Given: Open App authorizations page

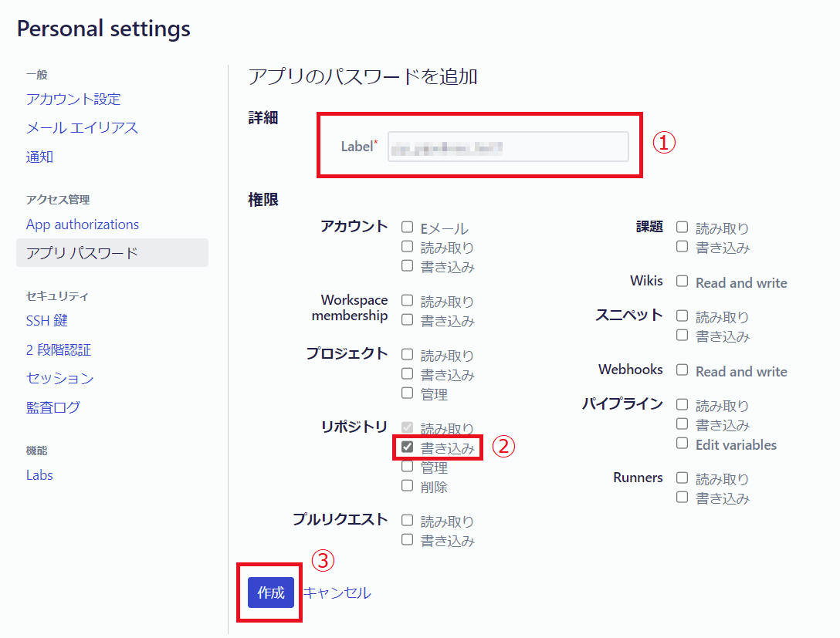Looking at the screenshot, I should pos(83,224).
